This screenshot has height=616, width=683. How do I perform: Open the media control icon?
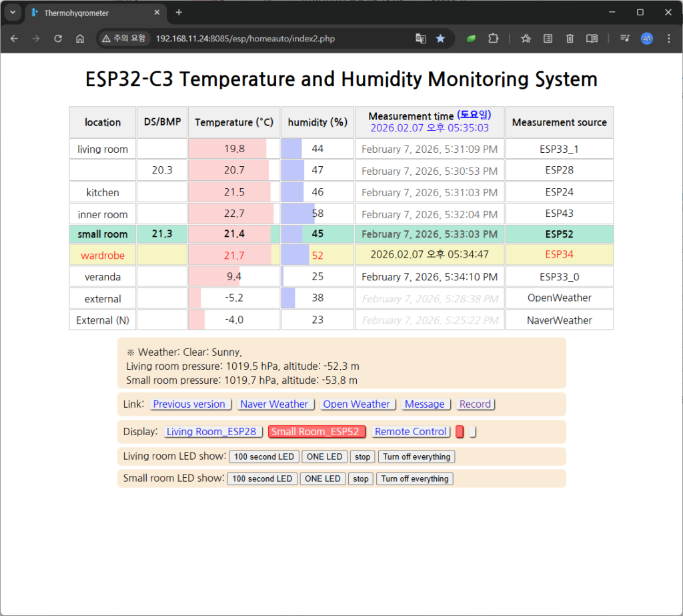[625, 39]
